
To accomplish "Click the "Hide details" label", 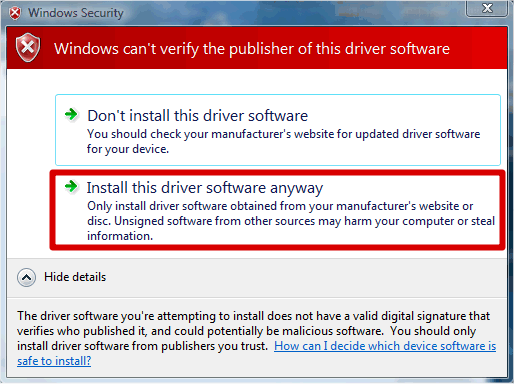I will click(x=75, y=277).
